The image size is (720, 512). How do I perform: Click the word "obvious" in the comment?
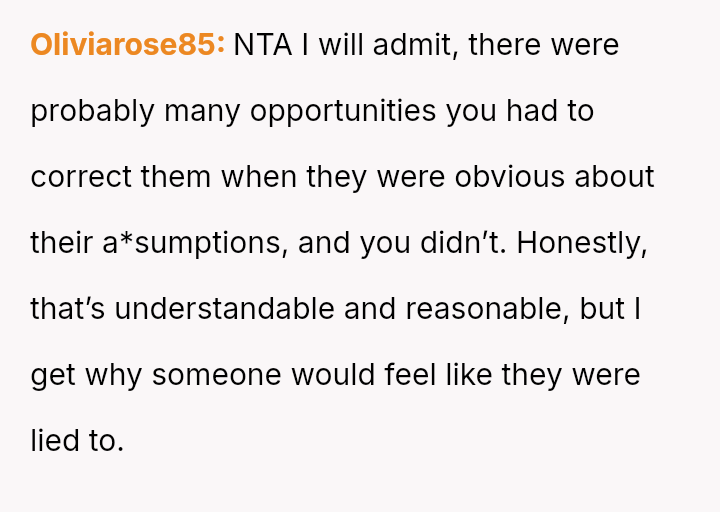510,177
